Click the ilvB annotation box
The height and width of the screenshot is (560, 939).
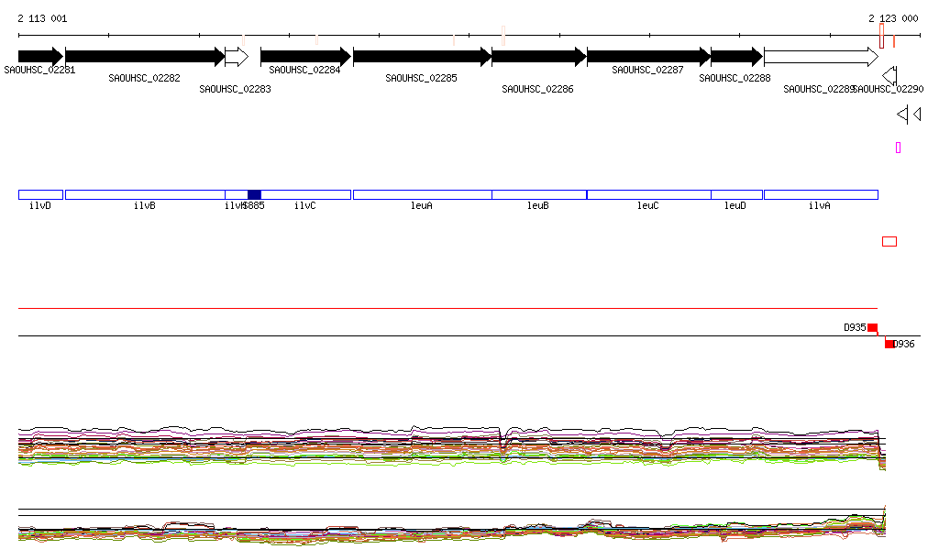coord(144,194)
